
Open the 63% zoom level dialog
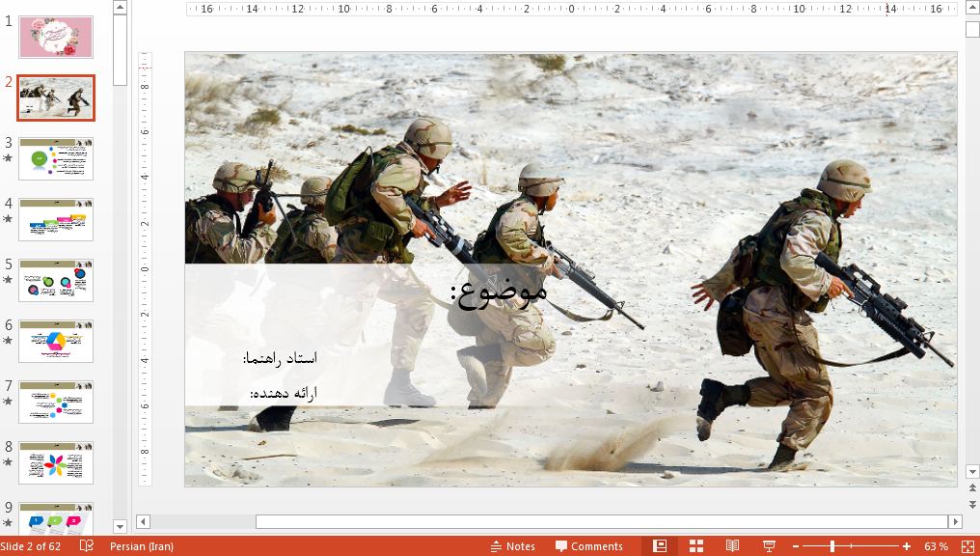tap(936, 546)
